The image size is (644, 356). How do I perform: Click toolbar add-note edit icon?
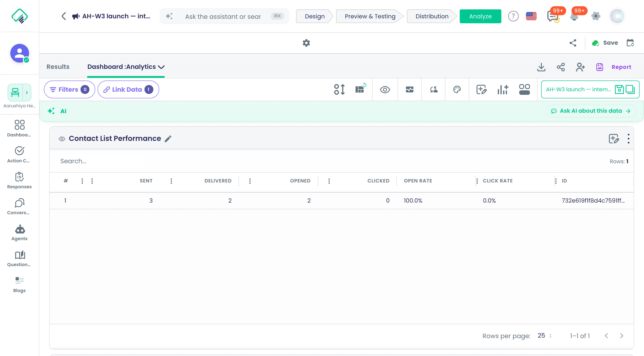pyautogui.click(x=481, y=89)
